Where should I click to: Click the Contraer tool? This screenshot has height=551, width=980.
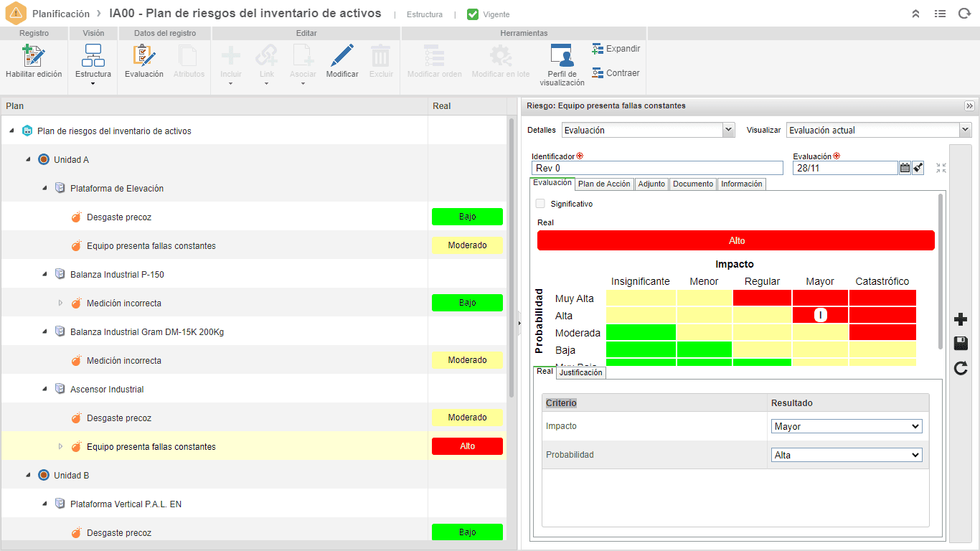(x=616, y=73)
